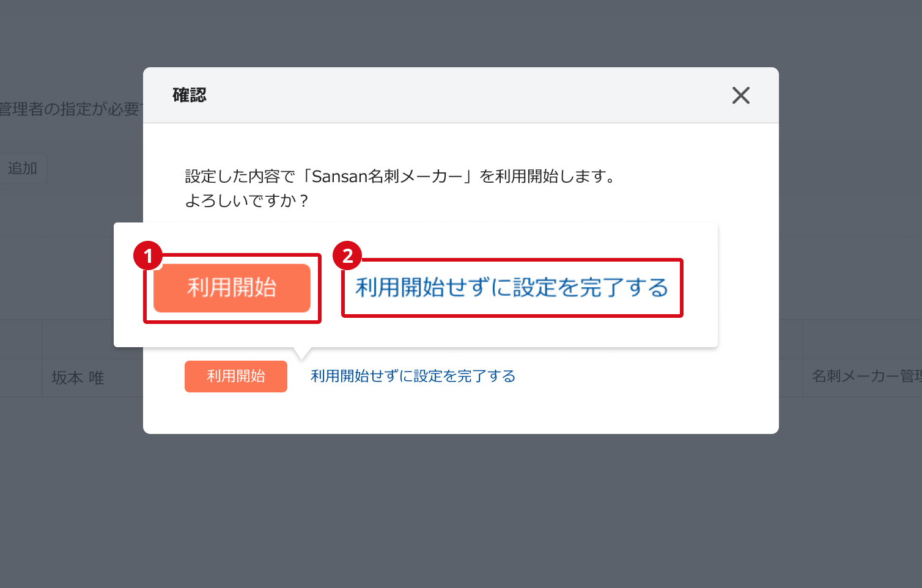Select the 坂本 唯 table cell
The image size is (922, 588).
(93, 378)
